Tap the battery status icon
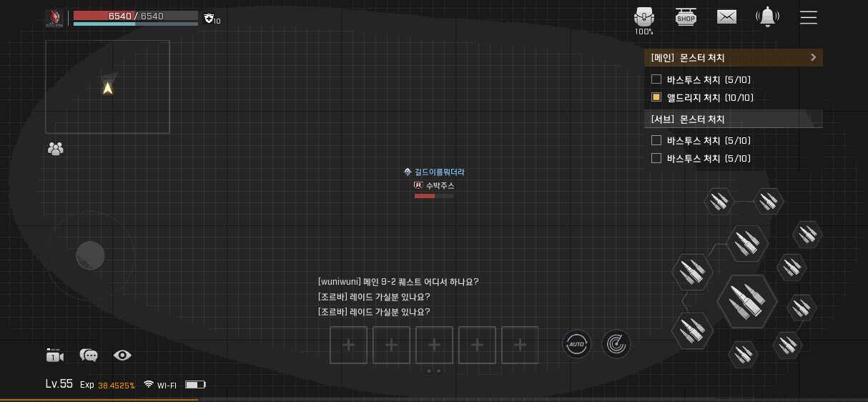 point(195,385)
